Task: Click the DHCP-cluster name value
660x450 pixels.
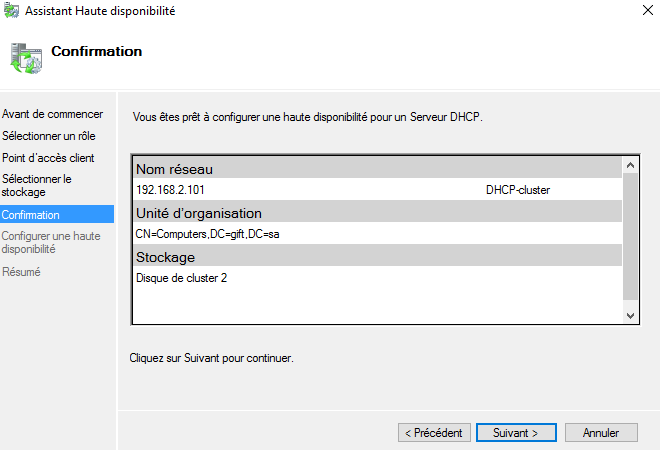Action: (518, 190)
